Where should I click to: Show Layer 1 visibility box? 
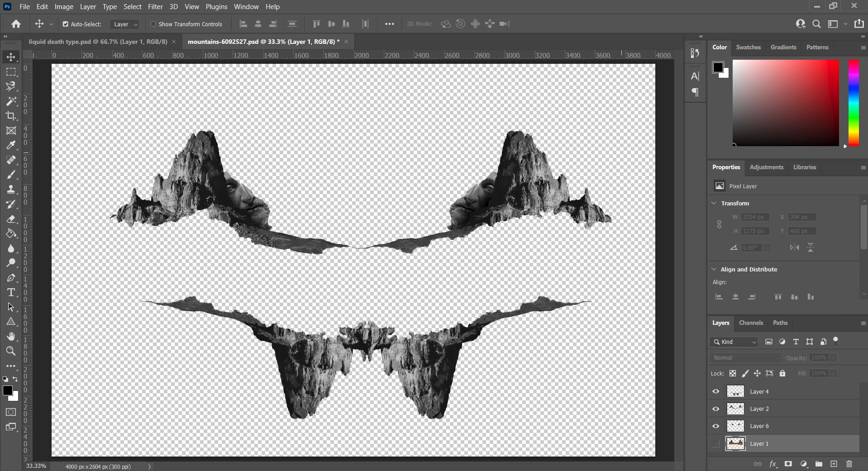pyautogui.click(x=715, y=443)
